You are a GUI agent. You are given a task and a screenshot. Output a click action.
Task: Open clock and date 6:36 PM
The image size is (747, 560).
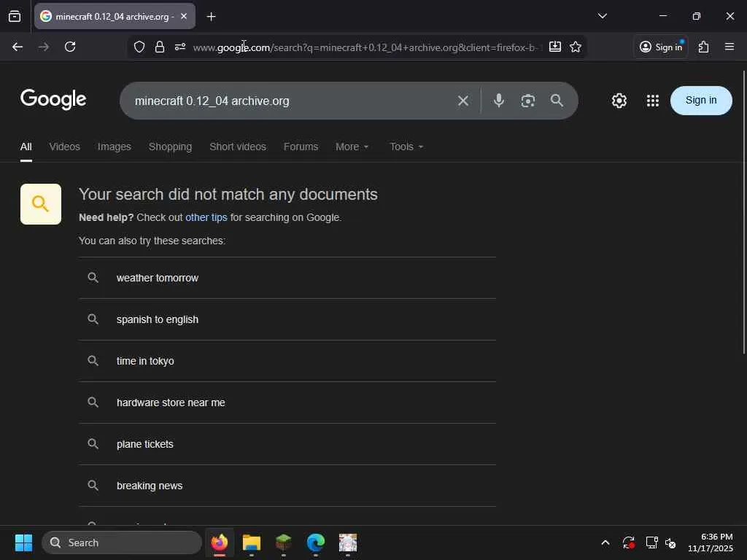point(711,542)
